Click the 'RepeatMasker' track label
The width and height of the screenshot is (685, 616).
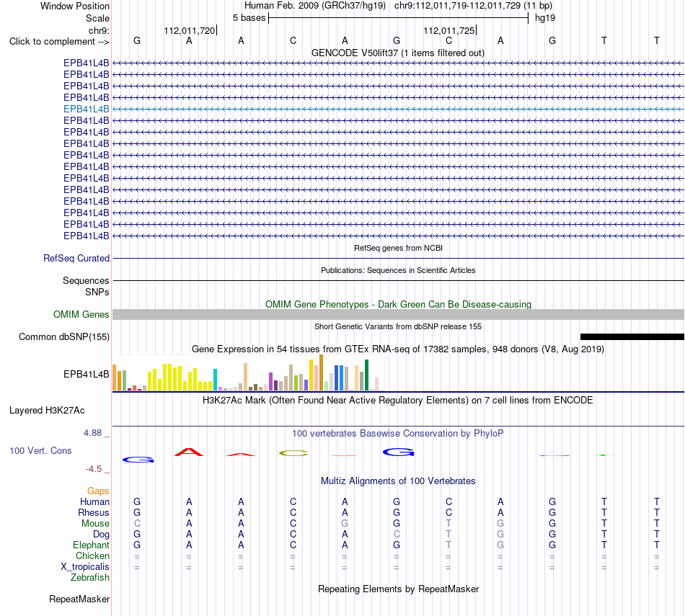(x=79, y=599)
